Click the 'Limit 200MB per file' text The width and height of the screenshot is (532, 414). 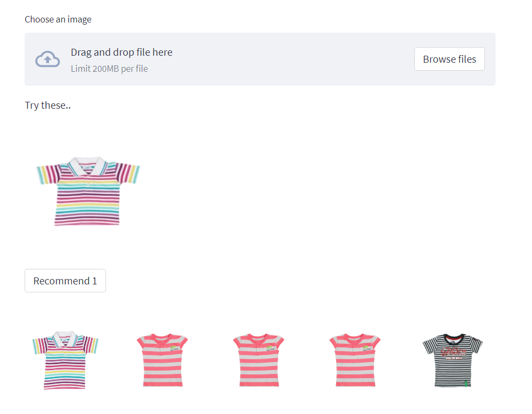pyautogui.click(x=109, y=69)
